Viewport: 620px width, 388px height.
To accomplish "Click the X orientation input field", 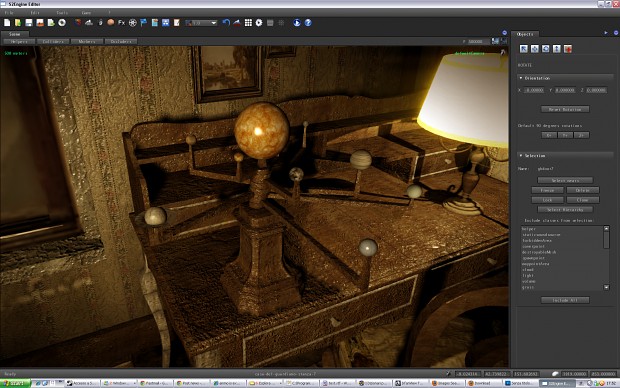I will [x=534, y=90].
